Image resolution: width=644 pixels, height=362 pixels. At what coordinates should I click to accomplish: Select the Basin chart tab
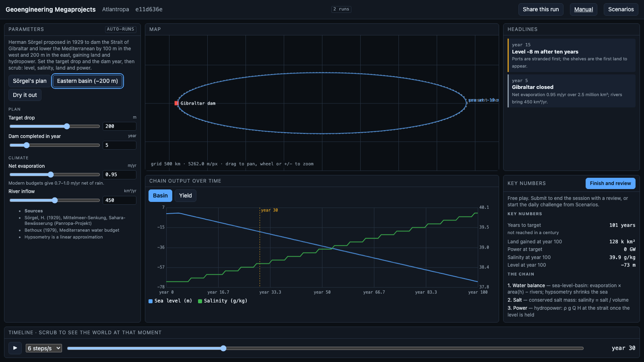click(160, 195)
